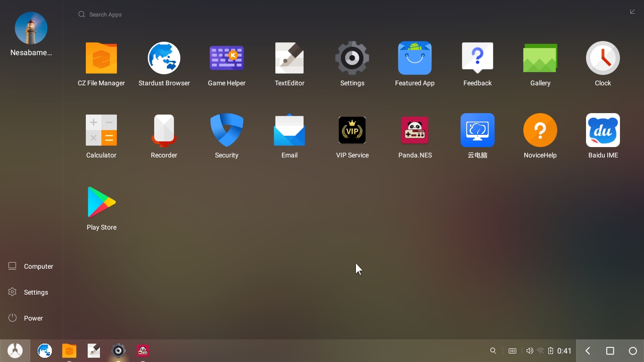
Task: Open the Security app
Action: [227, 131]
